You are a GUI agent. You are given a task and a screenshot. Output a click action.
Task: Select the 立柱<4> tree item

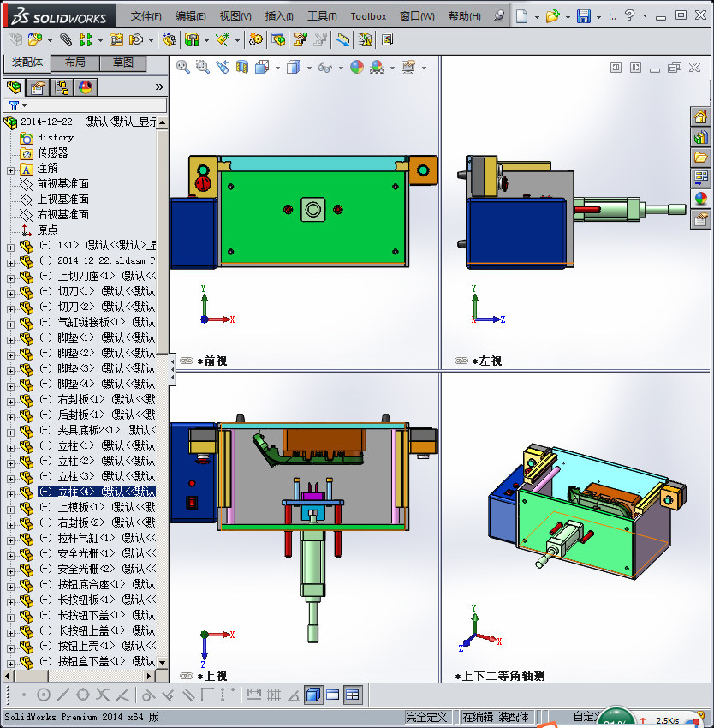(x=96, y=492)
